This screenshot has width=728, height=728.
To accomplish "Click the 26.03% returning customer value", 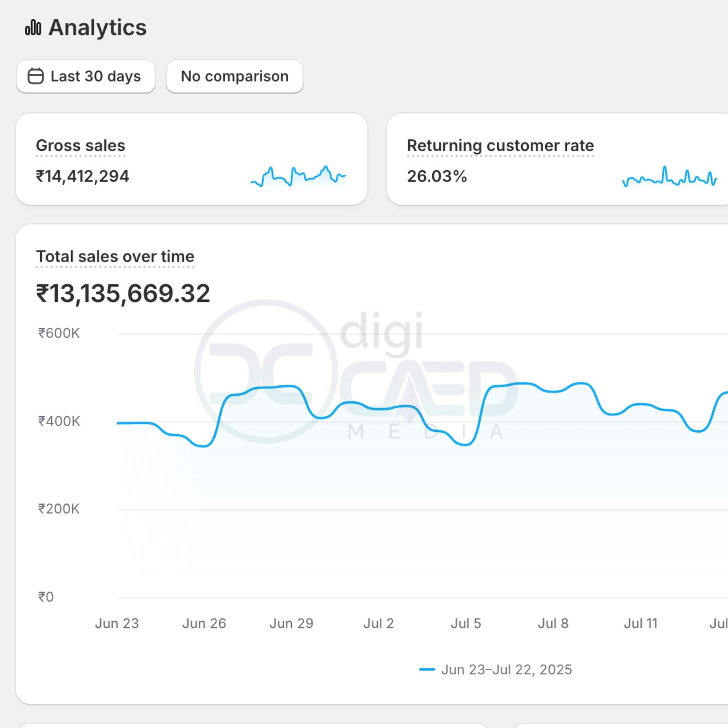I will pyautogui.click(x=437, y=176).
